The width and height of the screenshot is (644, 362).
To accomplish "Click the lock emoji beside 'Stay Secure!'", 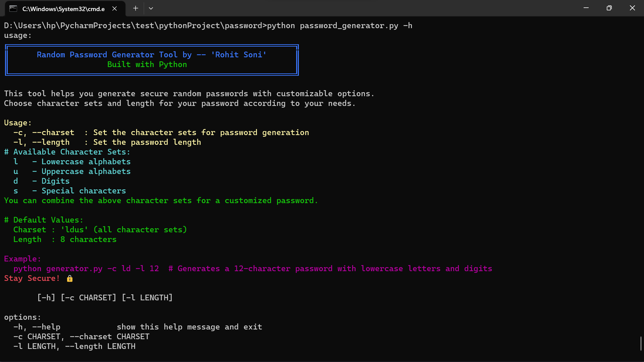I will [x=70, y=279].
